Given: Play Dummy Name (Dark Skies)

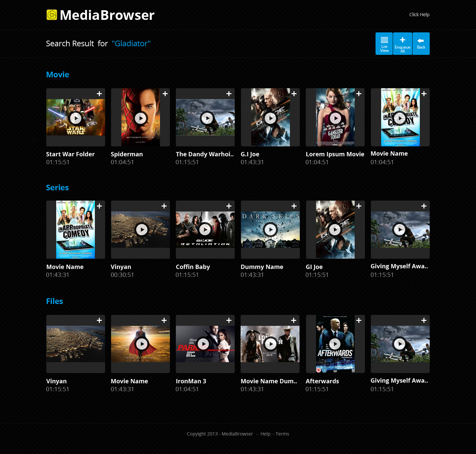Looking at the screenshot, I should pos(270,230).
